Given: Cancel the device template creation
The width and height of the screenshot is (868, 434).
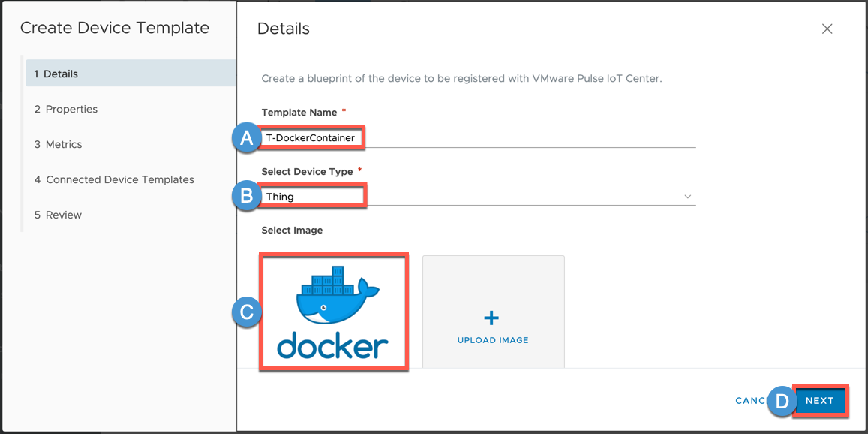Looking at the screenshot, I should pos(750,401).
